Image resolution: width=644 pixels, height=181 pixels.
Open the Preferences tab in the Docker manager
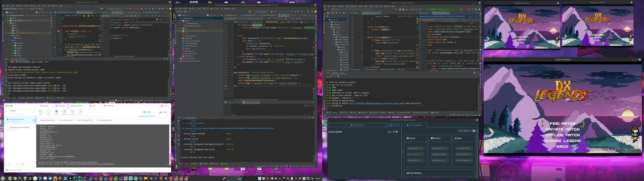tap(109, 106)
